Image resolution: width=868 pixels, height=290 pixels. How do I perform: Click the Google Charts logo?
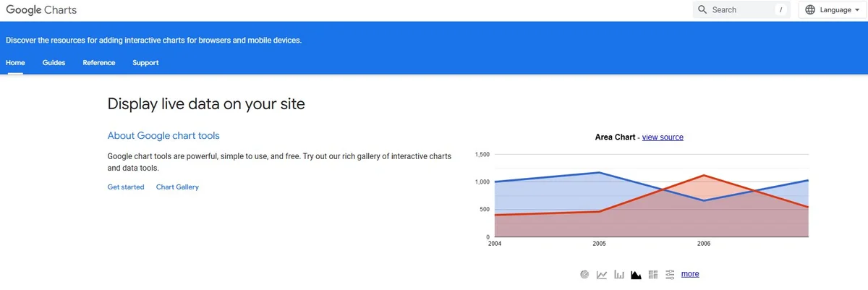click(x=41, y=10)
